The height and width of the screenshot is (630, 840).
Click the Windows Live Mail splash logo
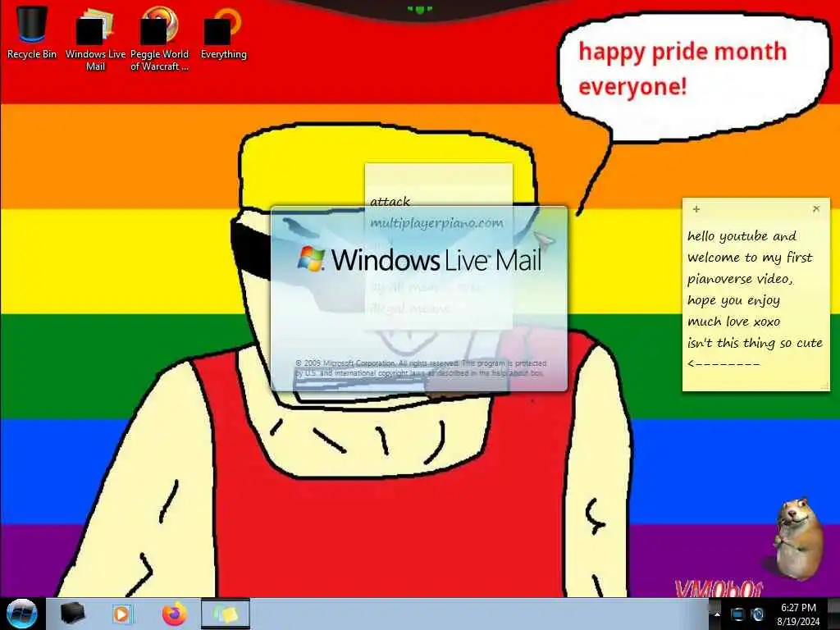[419, 259]
